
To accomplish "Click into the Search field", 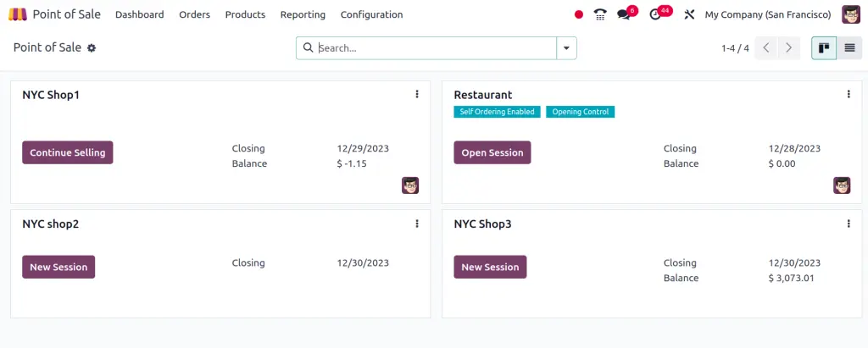I will [432, 48].
